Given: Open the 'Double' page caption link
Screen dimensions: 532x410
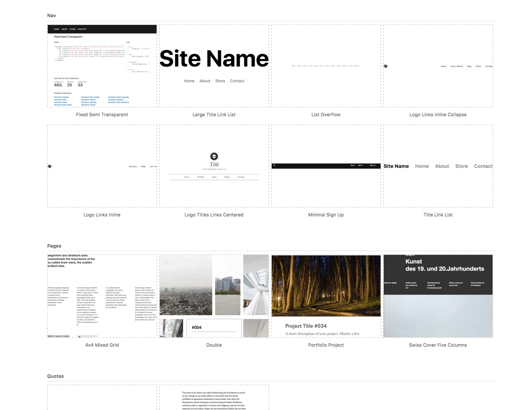Looking at the screenshot, I should (214, 345).
